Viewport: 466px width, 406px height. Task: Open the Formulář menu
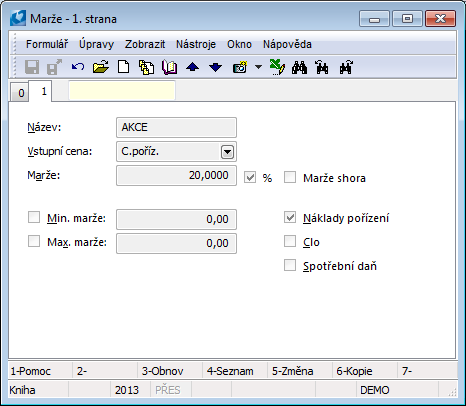47,44
